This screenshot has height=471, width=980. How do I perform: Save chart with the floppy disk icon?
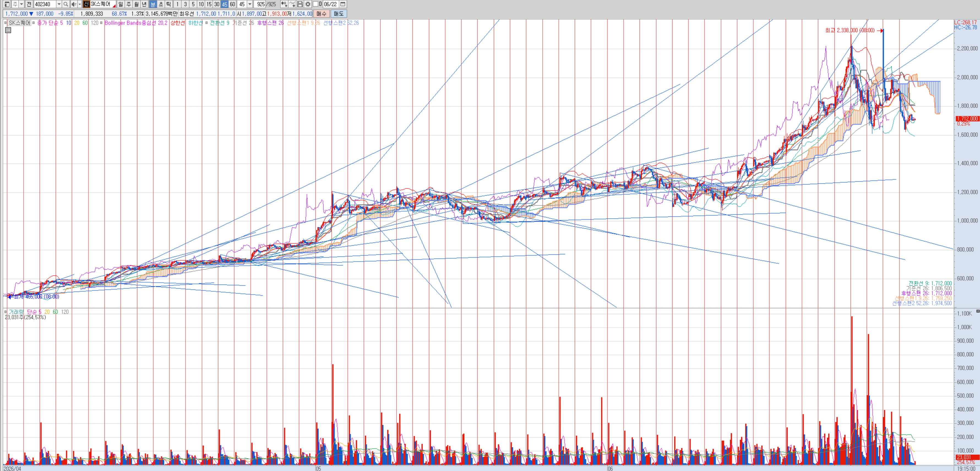tap(300, 4)
